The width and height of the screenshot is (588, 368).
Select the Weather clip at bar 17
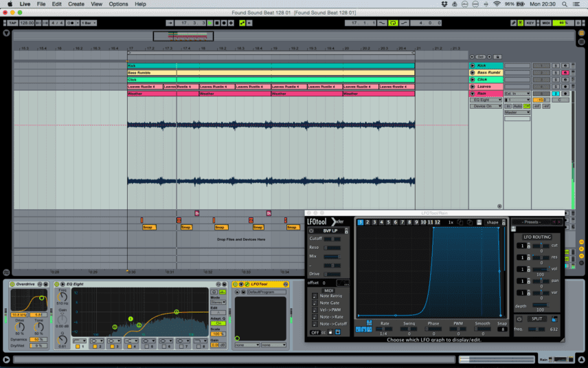tap(163, 94)
